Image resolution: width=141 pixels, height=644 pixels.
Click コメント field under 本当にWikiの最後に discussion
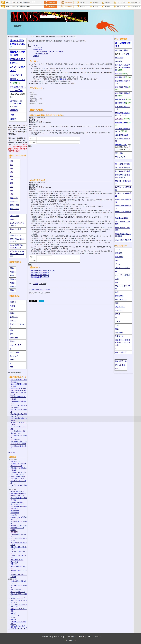point(58,142)
